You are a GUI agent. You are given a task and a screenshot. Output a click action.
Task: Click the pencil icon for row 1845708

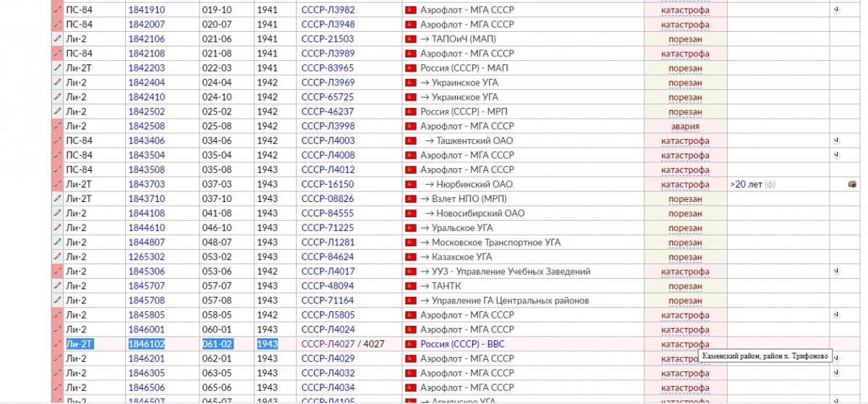(57, 300)
